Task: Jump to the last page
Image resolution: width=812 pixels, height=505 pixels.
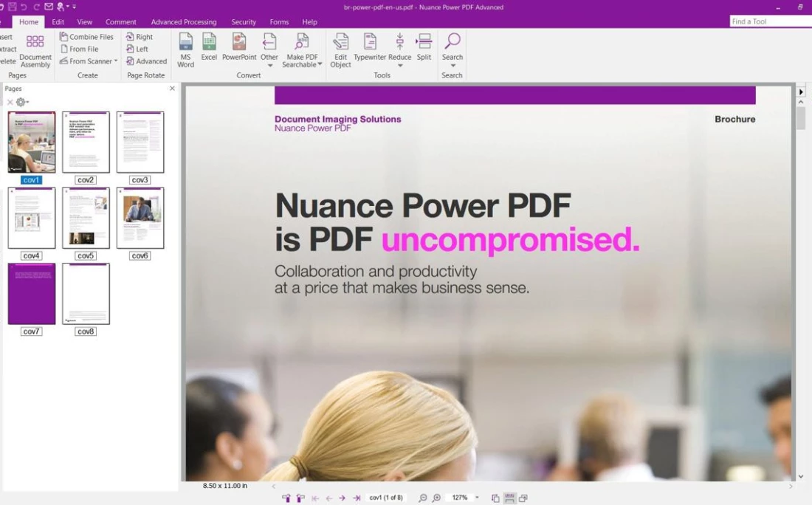Action: point(357,498)
